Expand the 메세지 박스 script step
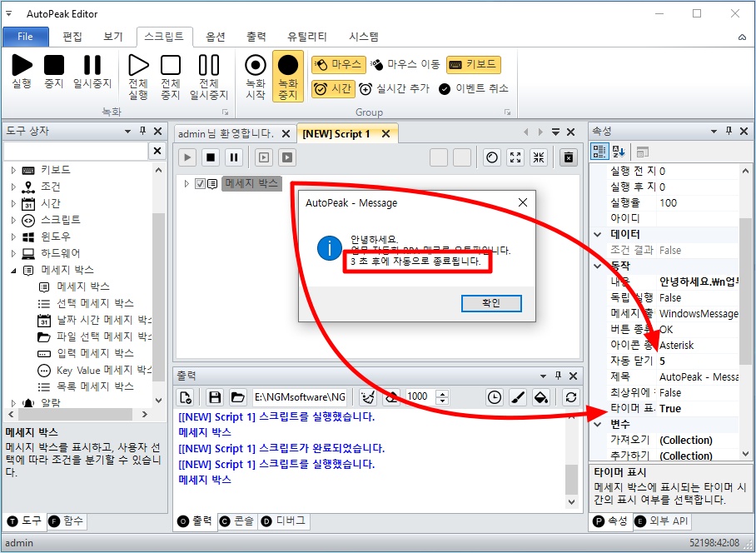The image size is (756, 553). point(187,184)
